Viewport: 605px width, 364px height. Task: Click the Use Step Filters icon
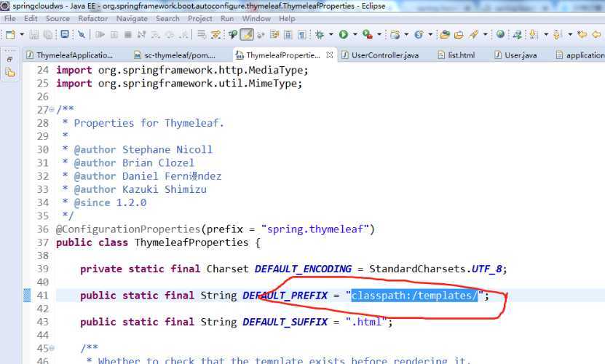click(215, 35)
